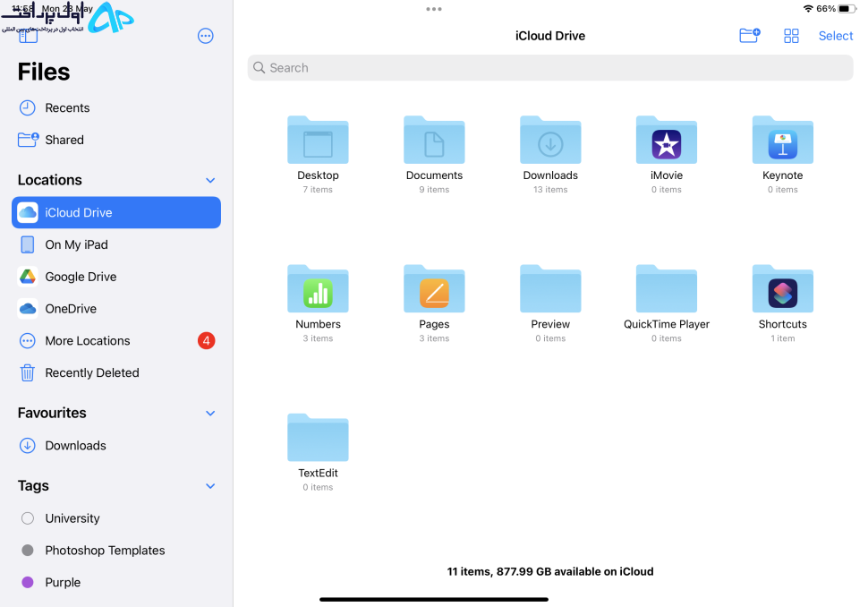This screenshot has height=607, width=868.
Task: Open Recents in the sidebar
Action: [116, 108]
